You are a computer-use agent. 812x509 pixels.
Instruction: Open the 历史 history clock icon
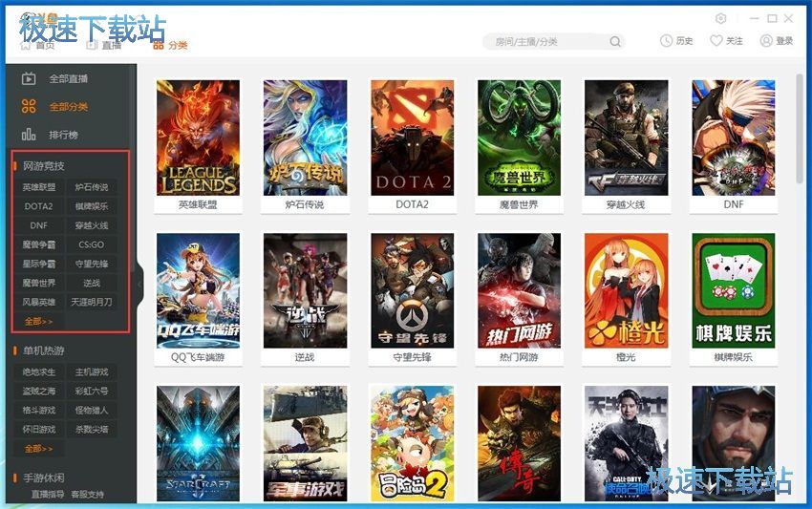[x=666, y=41]
